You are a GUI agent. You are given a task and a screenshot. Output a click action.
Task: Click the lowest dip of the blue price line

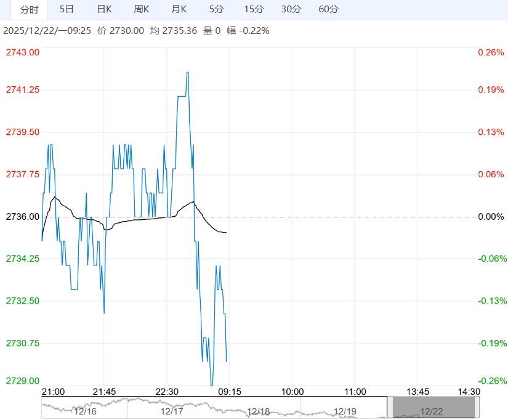tap(212, 384)
